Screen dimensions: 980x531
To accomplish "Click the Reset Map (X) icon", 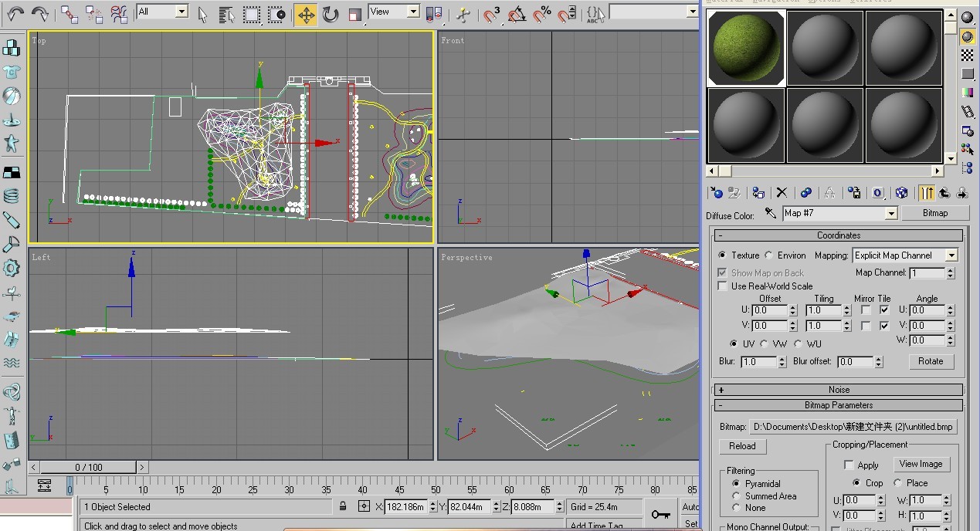I will click(782, 193).
